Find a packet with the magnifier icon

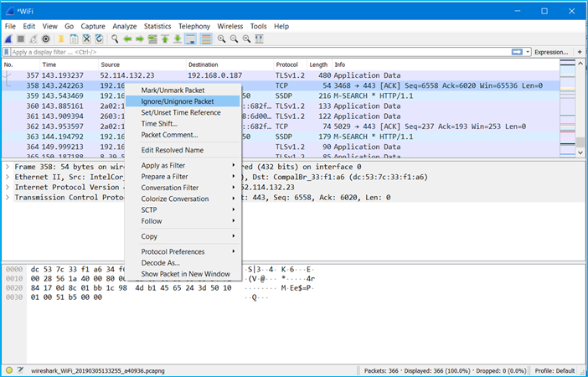(115, 39)
